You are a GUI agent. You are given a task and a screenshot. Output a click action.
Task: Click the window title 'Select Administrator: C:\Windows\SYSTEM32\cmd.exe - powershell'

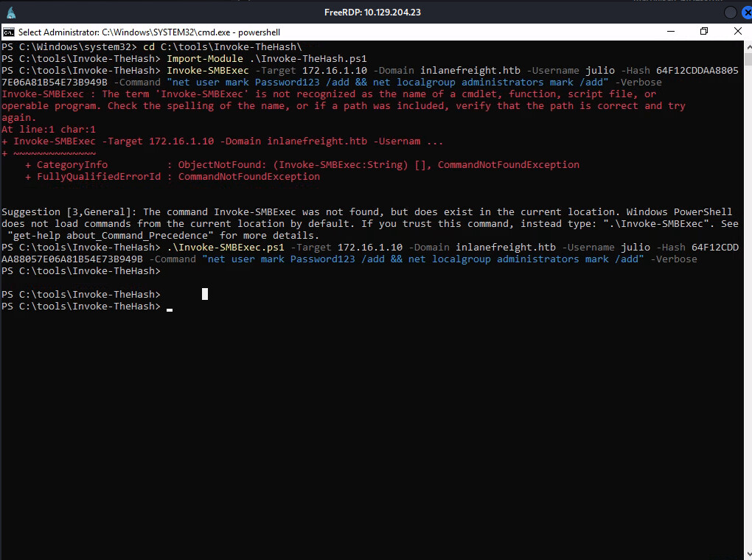coord(149,32)
